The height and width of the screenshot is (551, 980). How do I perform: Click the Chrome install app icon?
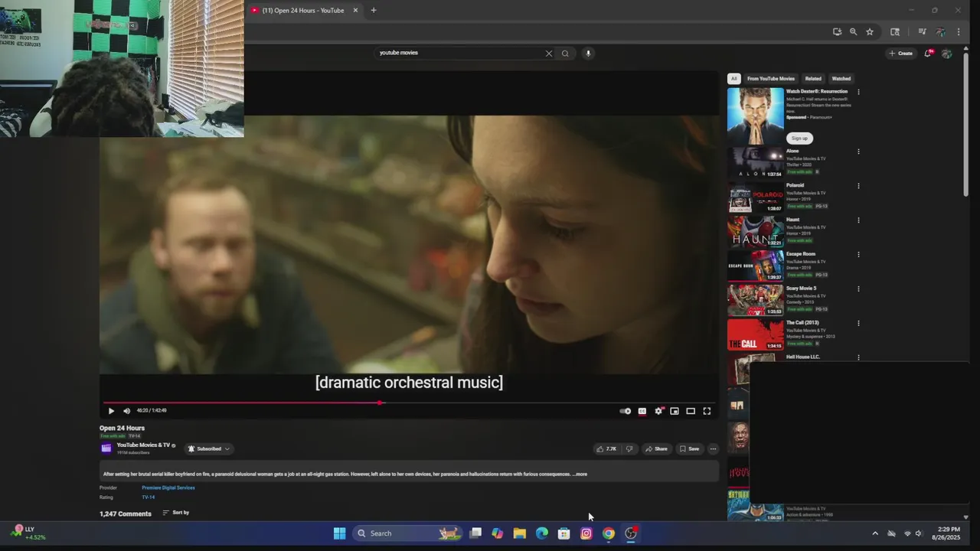(837, 32)
